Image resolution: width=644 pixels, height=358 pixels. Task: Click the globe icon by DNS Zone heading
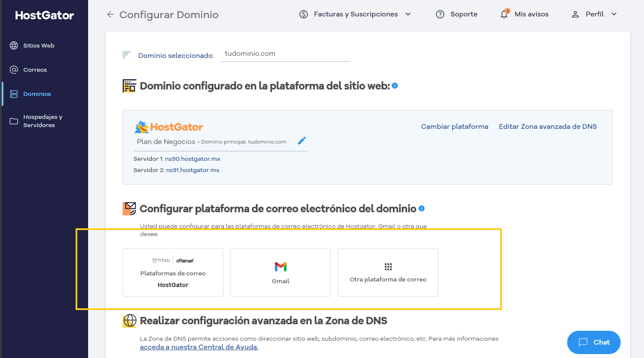(130, 320)
